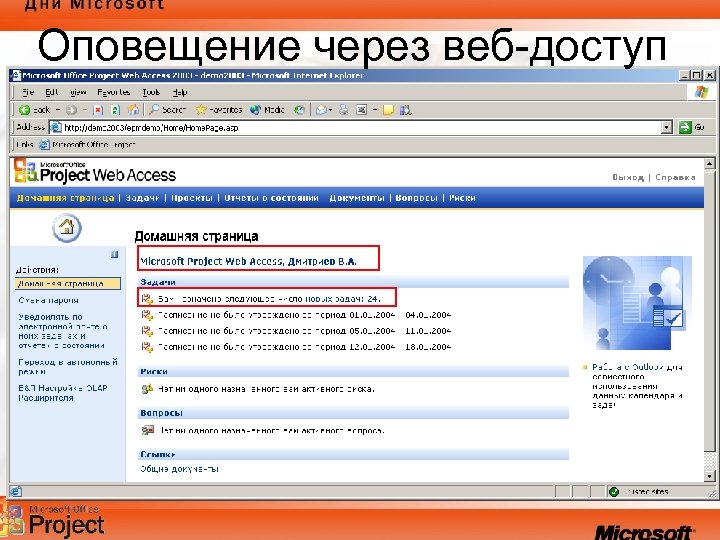
Task: Open timesheet notice for period 12.0x.2004
Action: [x=304, y=347]
